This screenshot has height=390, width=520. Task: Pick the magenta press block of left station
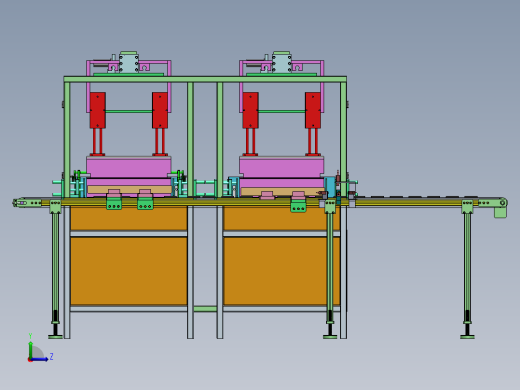(129, 167)
